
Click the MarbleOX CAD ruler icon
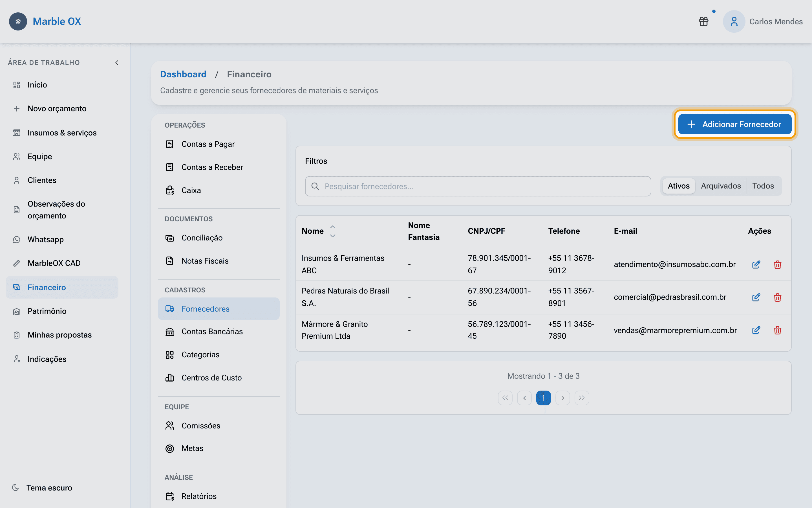point(16,263)
